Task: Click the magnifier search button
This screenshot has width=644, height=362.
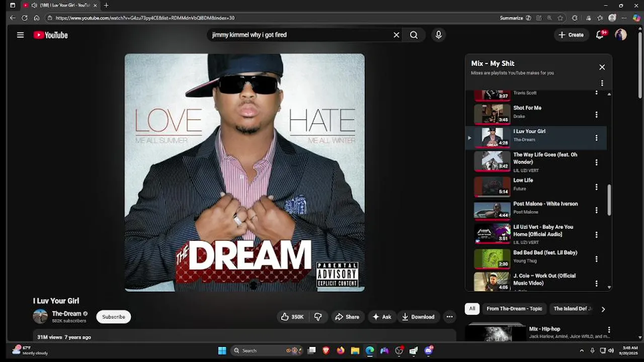Action: pos(414,35)
